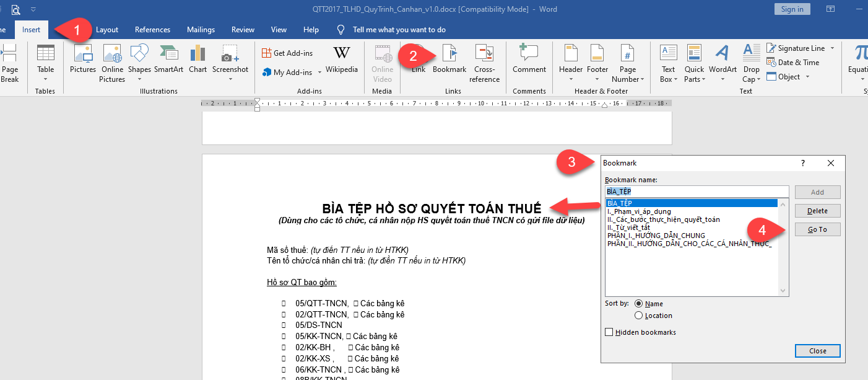Enable Hidden bookmarks checkbox

609,332
